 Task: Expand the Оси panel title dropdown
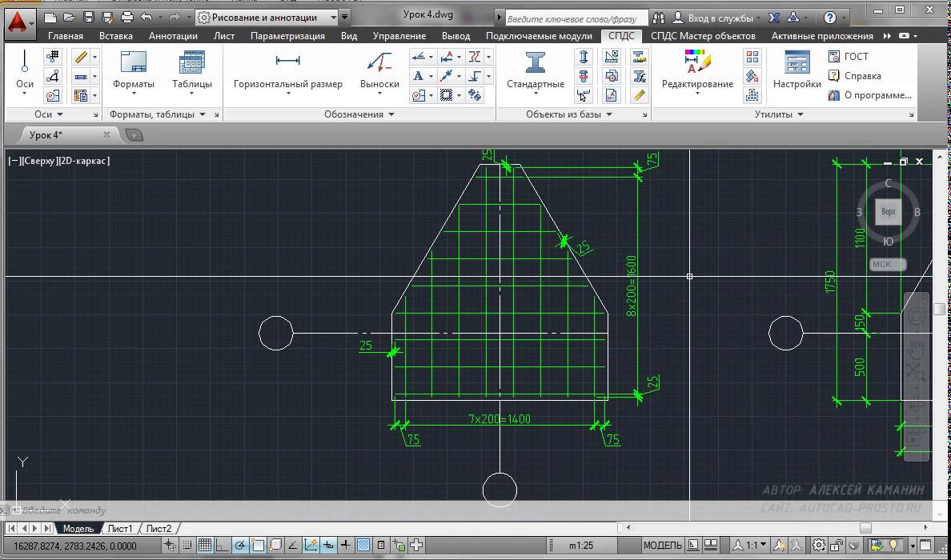point(49,114)
